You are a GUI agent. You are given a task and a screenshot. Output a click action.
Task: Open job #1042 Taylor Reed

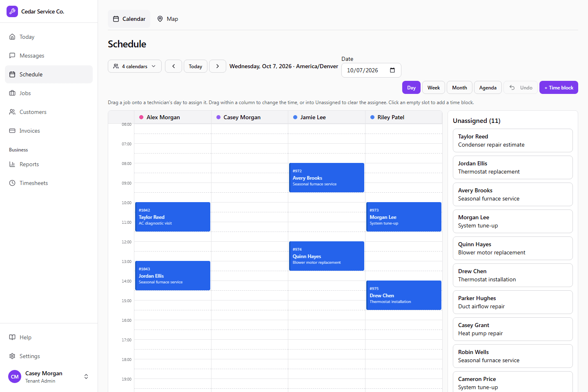[x=173, y=217]
